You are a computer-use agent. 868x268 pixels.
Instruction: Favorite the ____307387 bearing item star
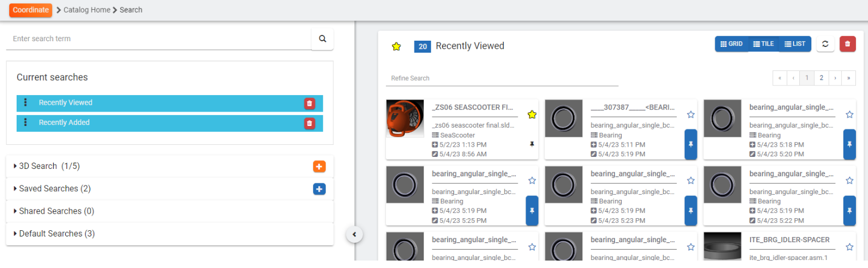pos(691,115)
